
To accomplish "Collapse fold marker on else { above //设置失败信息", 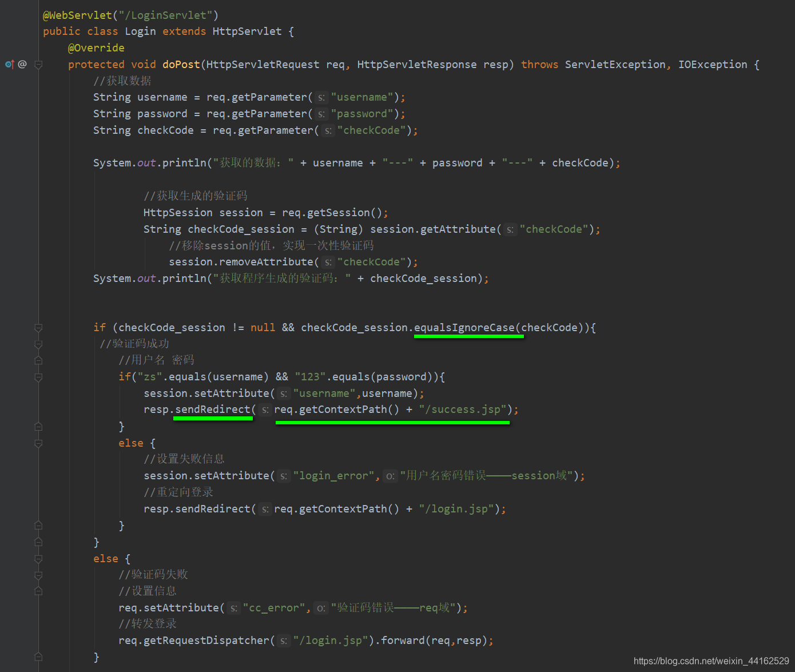I will coord(38,443).
